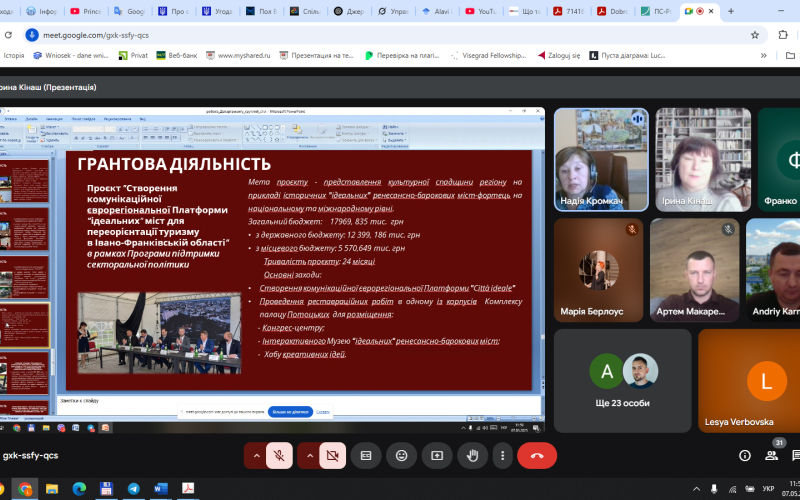Open Adobe Acrobat PDF from the taskbar

coord(188,489)
